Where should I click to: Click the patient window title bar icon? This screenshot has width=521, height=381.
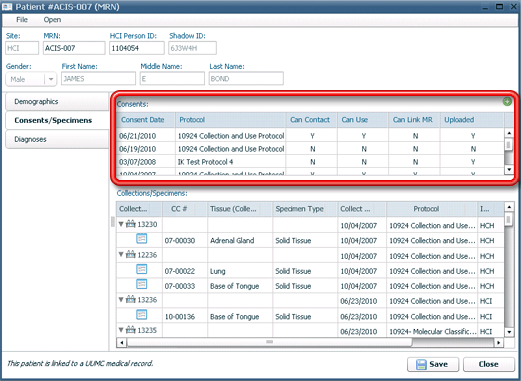[x=7, y=7]
